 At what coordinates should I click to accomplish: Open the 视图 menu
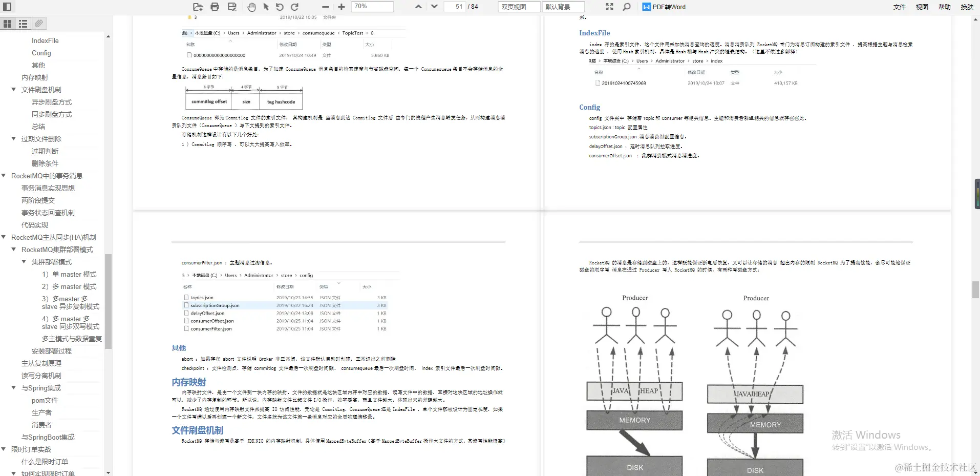tap(922, 7)
